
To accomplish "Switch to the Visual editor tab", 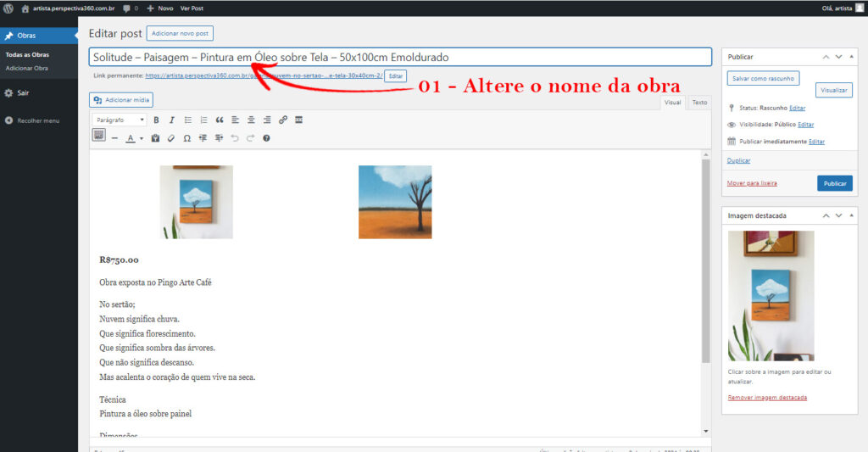I will (672, 103).
